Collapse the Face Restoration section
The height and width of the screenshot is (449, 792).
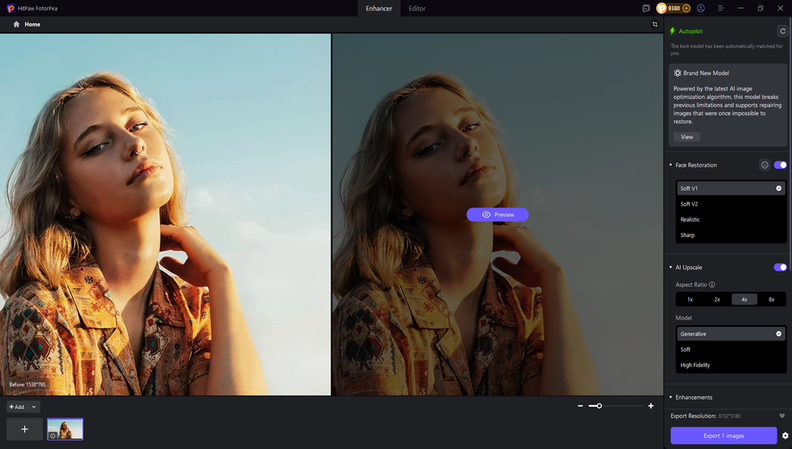click(x=671, y=165)
